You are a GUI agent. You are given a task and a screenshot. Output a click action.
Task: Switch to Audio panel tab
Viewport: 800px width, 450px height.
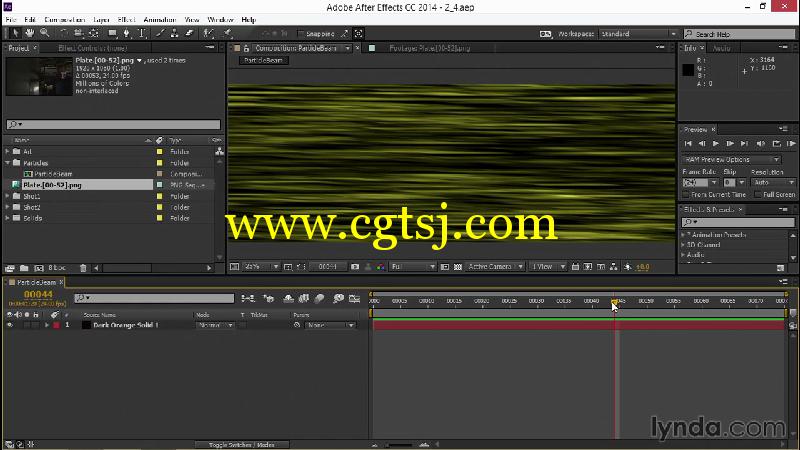click(721, 48)
